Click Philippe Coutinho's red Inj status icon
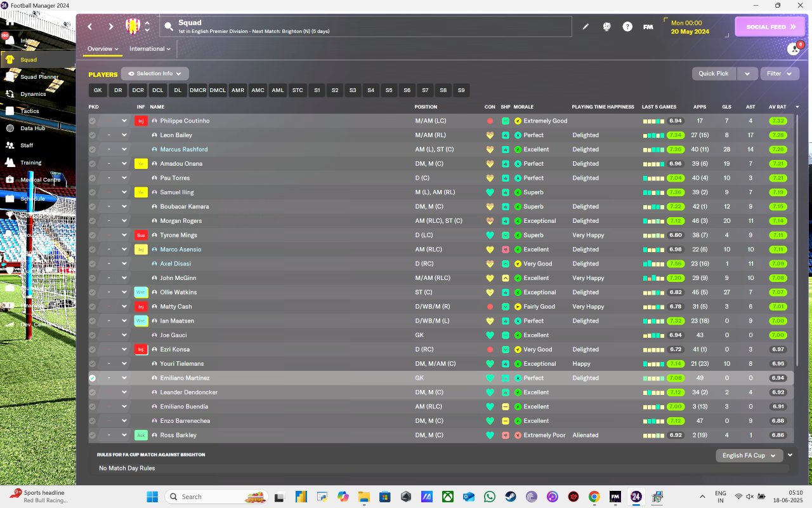812x508 pixels. (141, 121)
